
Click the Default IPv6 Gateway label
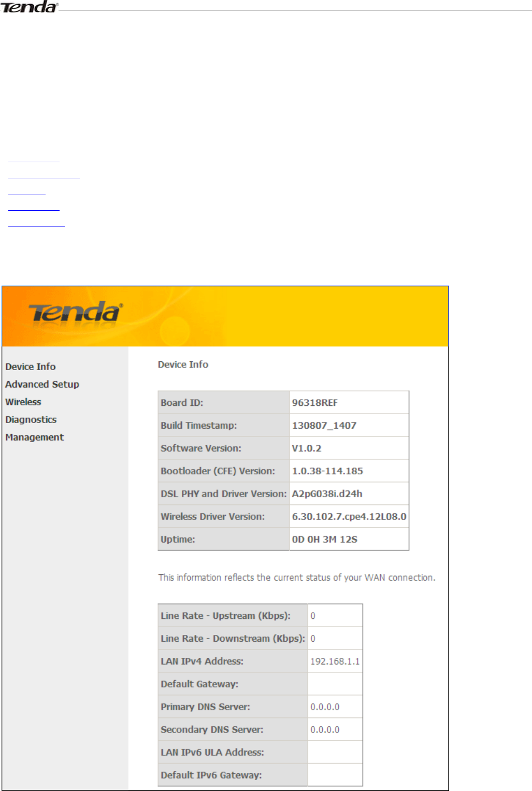(211, 775)
